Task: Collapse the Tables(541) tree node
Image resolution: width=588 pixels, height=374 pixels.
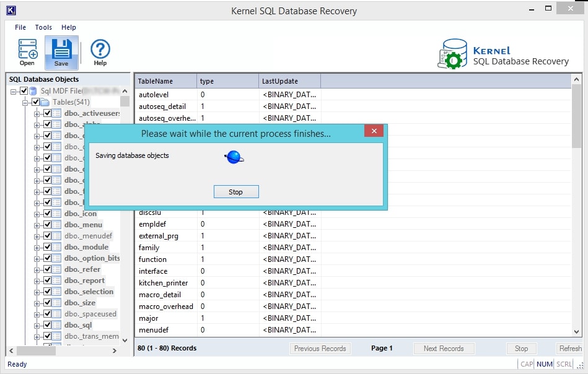Action: click(25, 103)
